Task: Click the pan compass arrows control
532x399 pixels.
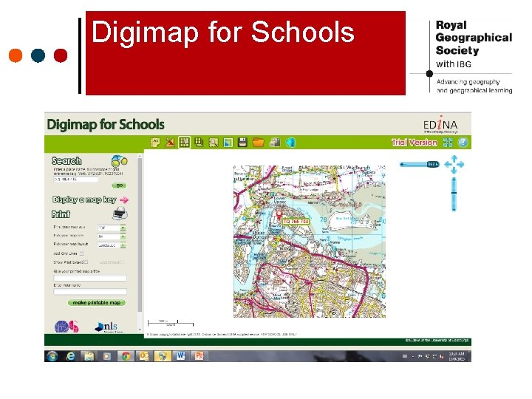Action: pyautogui.click(x=454, y=165)
